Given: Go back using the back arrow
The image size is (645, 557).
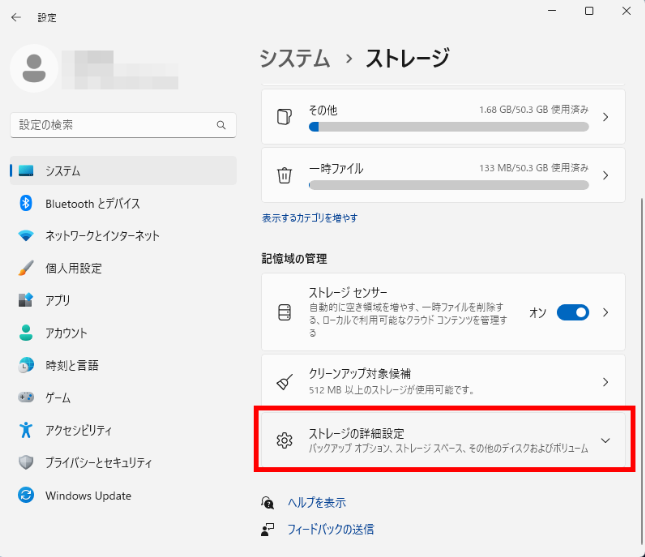Looking at the screenshot, I should coord(16,17).
